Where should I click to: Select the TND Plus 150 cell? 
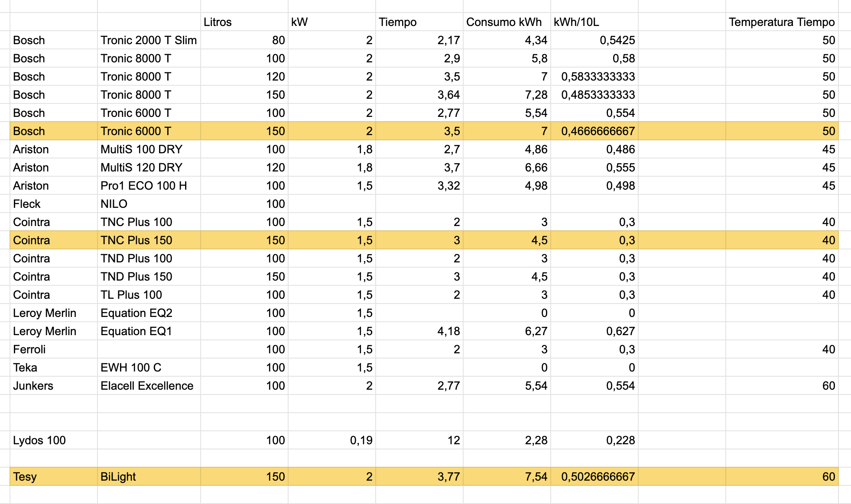[149, 277]
